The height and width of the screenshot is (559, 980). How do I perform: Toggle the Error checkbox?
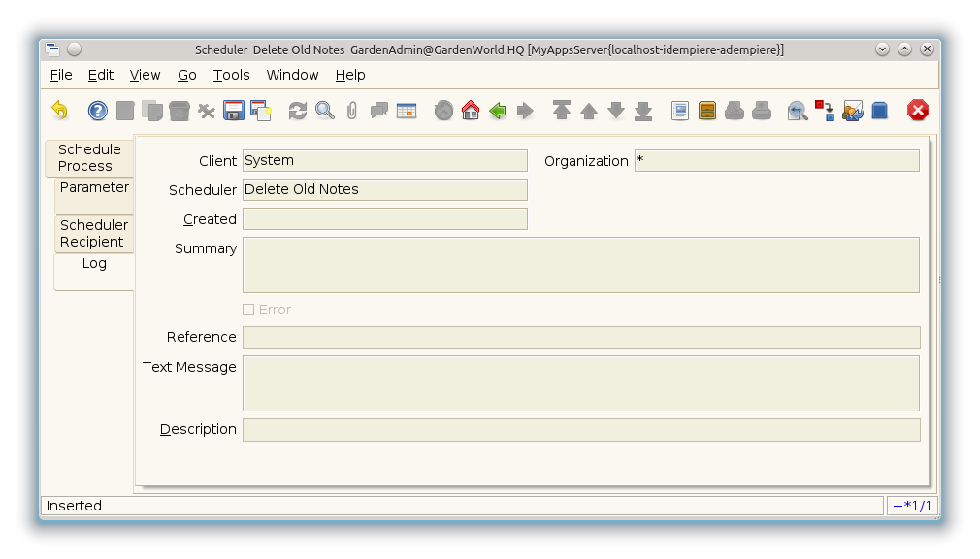(248, 310)
